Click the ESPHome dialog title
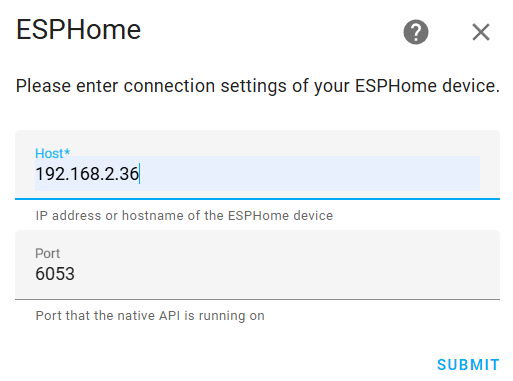 click(x=79, y=30)
